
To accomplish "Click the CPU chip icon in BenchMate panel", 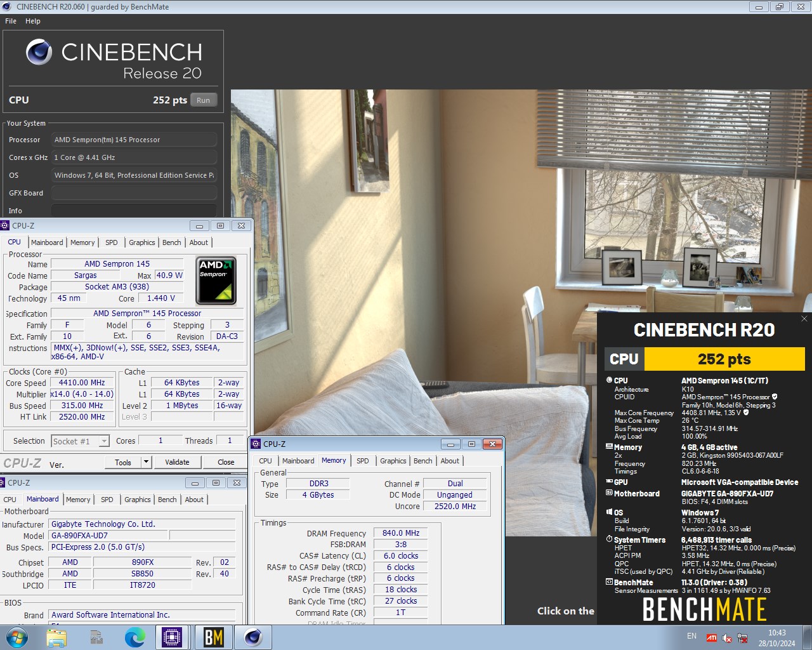I will [x=609, y=380].
